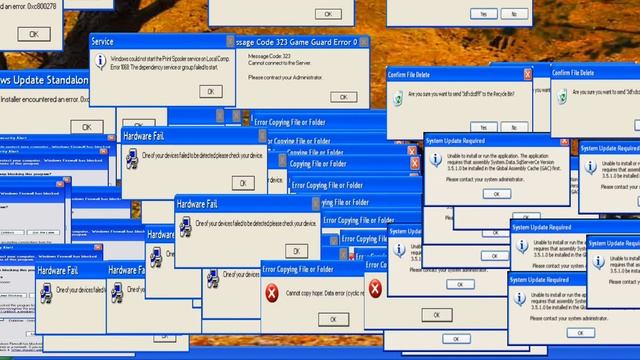Click red error icon in truncated 'Error Co' dialog
Image resolution: width=640 pixels, height=360 pixels.
click(375, 289)
